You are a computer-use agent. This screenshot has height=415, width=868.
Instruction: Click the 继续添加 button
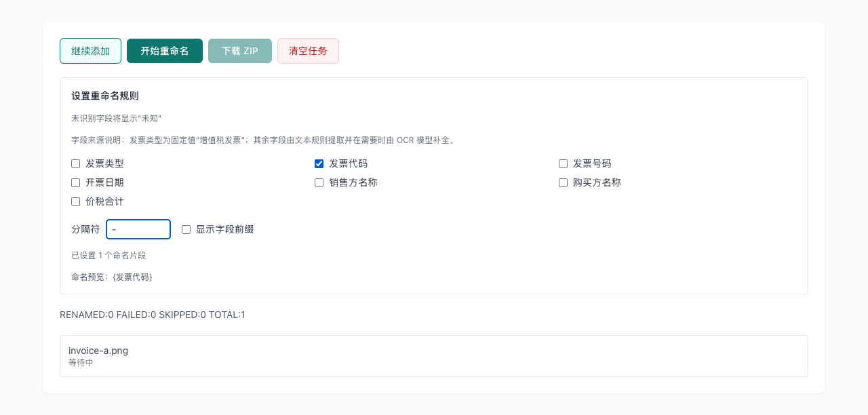tap(90, 51)
